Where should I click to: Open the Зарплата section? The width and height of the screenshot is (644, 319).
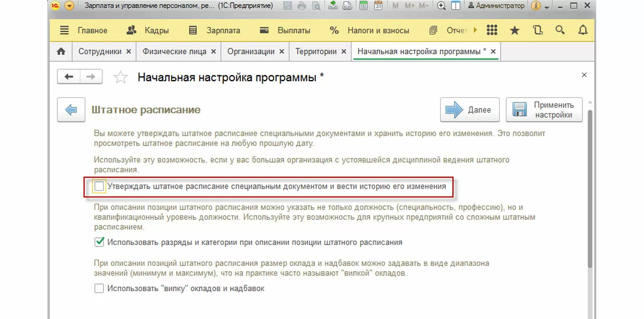[x=215, y=30]
